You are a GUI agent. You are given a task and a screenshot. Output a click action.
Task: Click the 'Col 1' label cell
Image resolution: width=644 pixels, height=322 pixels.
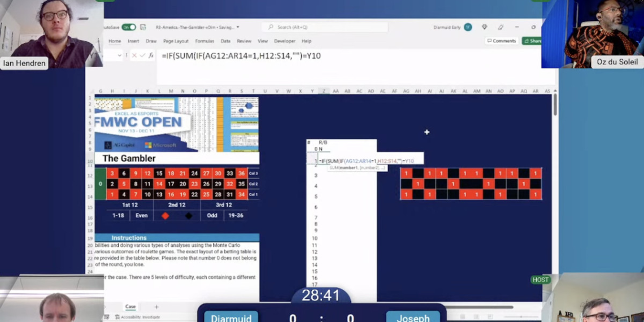(x=254, y=194)
